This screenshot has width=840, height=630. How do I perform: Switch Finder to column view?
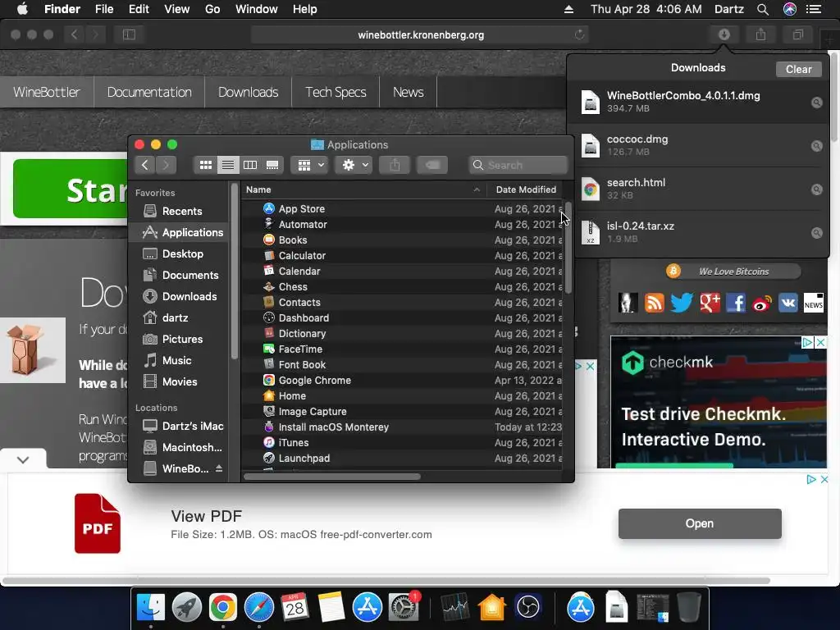point(250,165)
